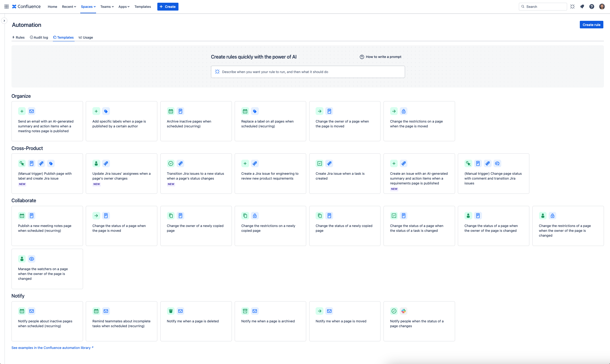Click the magnifying glass in the search bar
610x364 pixels.
click(523, 6)
